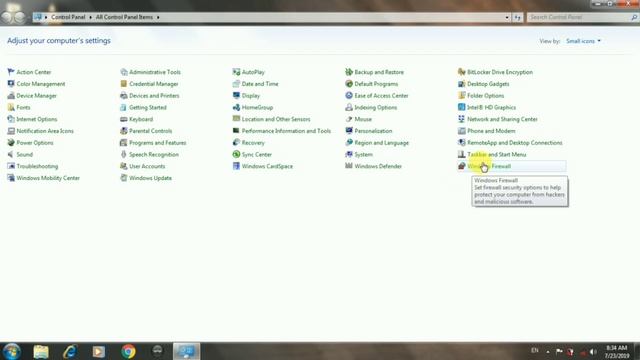Open RemoteApp and Desktop Connections link

pos(515,143)
